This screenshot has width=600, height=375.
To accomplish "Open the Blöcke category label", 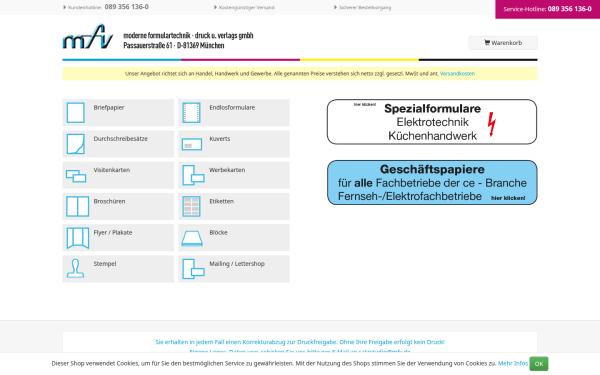I will [218, 233].
